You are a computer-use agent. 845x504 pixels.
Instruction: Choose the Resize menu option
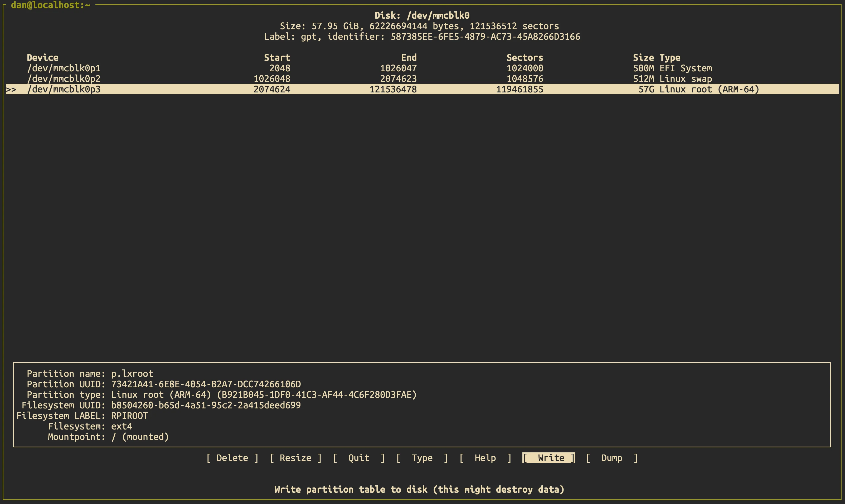(x=295, y=458)
